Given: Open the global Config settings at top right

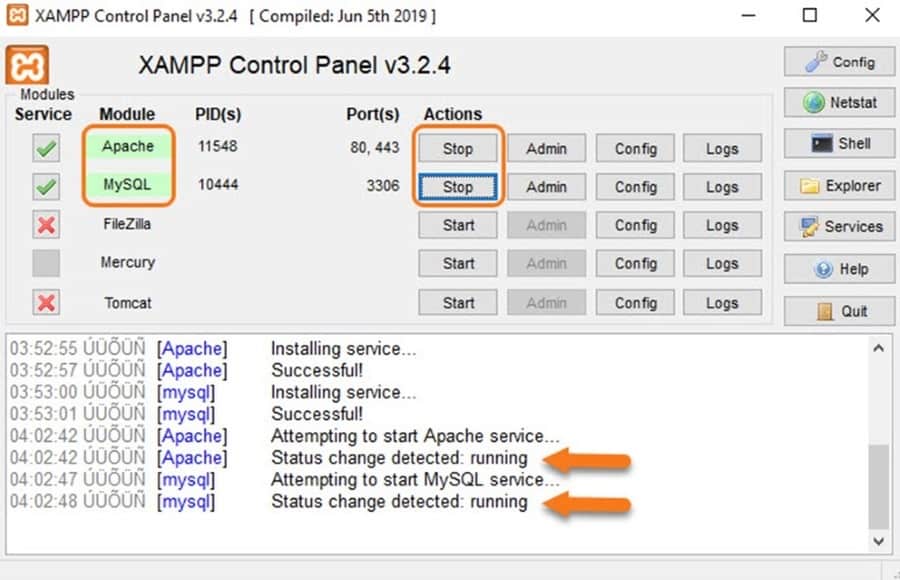Looking at the screenshot, I should [x=839, y=61].
